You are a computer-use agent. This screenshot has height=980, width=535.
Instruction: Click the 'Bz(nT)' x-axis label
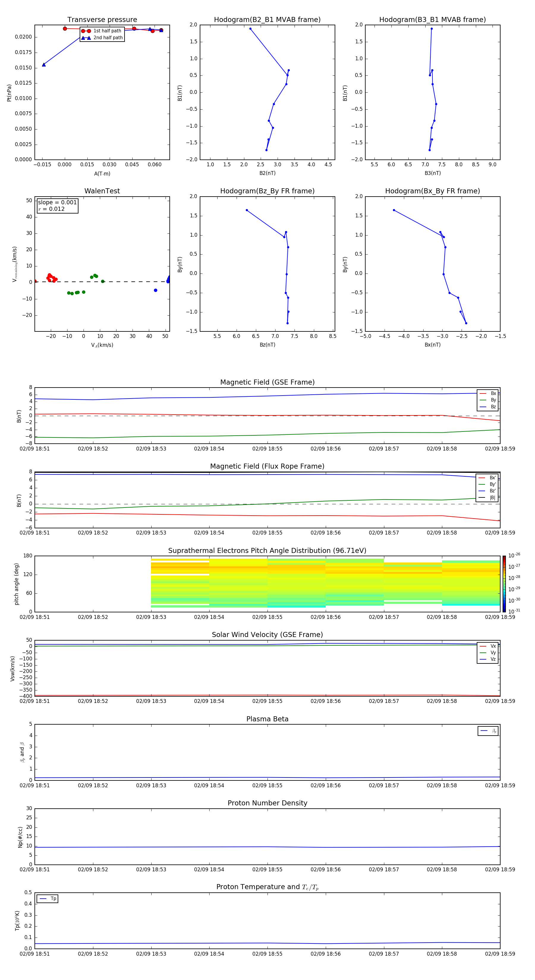click(267, 345)
